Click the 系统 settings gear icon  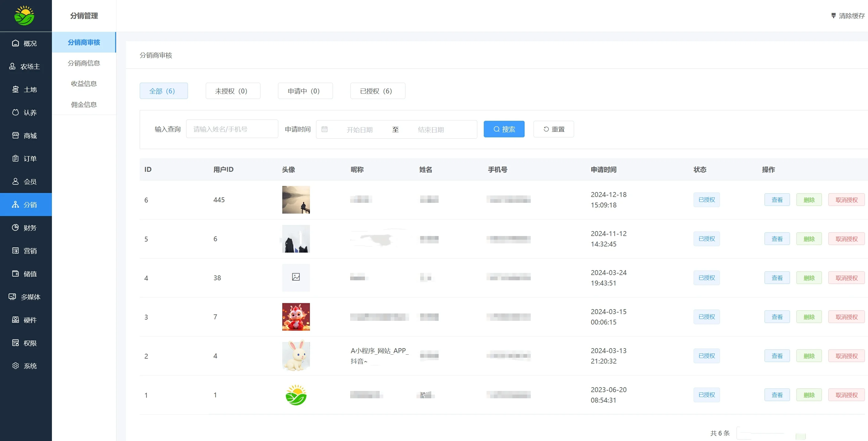click(x=15, y=366)
